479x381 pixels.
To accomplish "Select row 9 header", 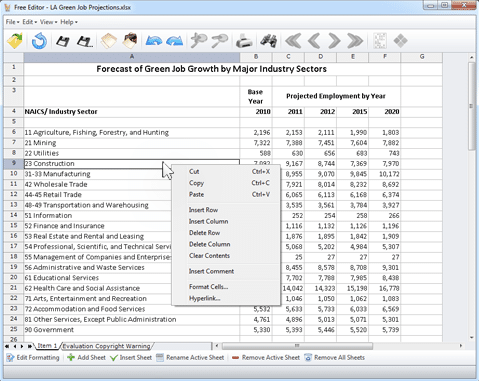I will click(x=14, y=163).
